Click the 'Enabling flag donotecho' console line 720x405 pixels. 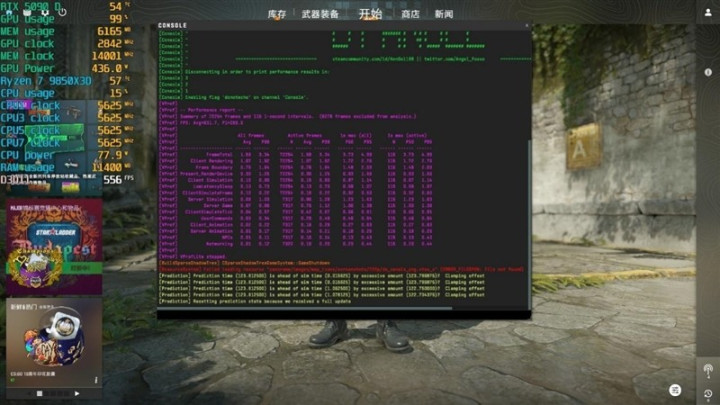(x=247, y=97)
